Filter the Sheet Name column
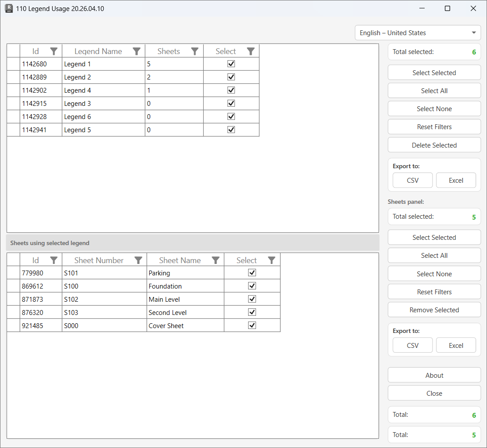The height and width of the screenshot is (448, 487). [x=216, y=260]
